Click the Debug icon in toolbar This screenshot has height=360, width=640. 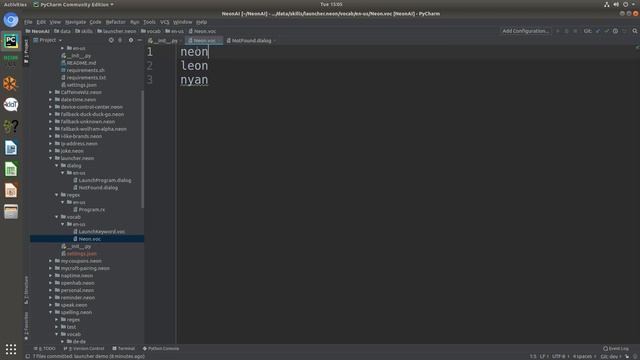point(566,31)
